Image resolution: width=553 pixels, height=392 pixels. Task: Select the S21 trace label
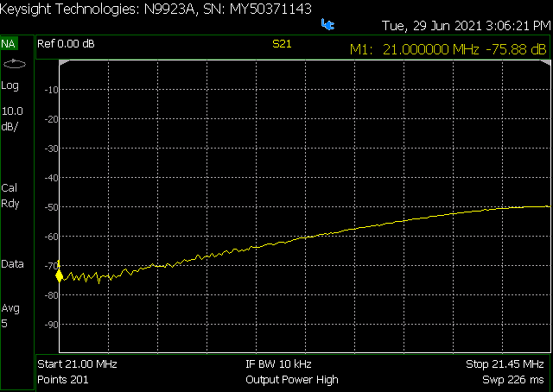[x=282, y=44]
